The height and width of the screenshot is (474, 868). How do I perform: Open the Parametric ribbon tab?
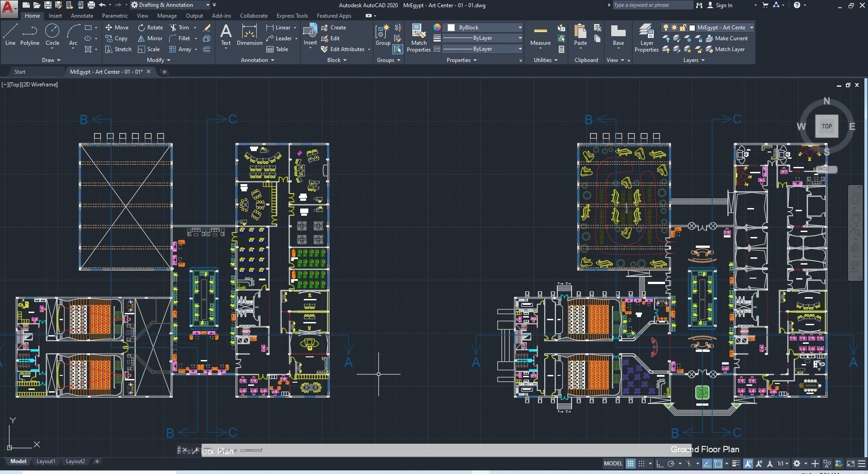coord(115,16)
